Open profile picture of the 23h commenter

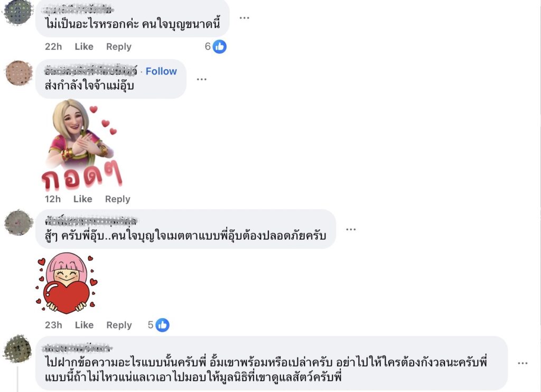pyautogui.click(x=19, y=223)
